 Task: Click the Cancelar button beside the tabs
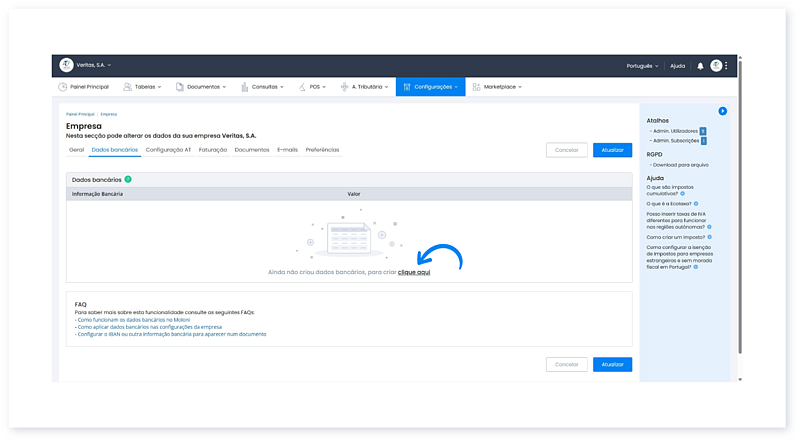pos(567,150)
